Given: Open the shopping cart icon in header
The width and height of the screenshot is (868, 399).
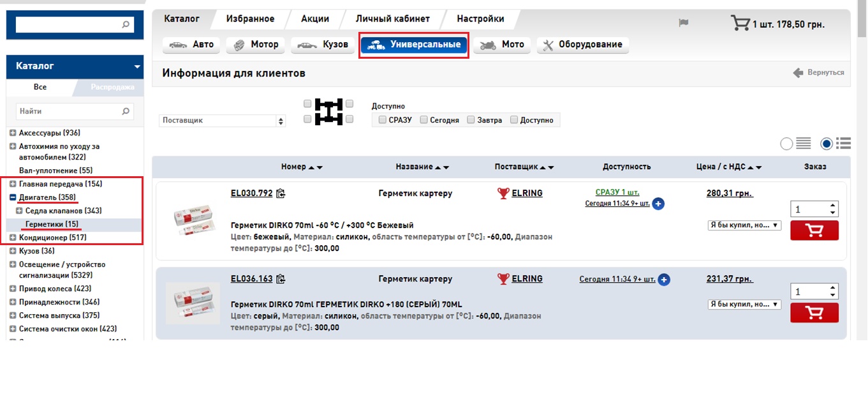Looking at the screenshot, I should pos(740,24).
